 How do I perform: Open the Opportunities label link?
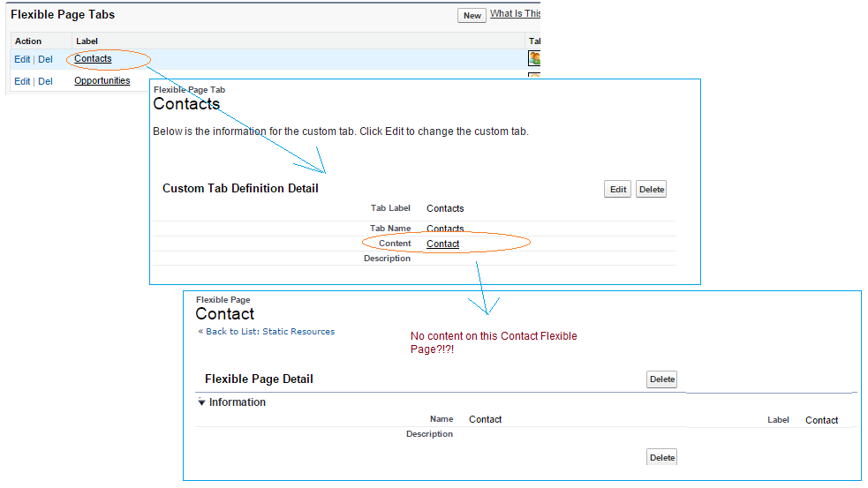point(102,81)
